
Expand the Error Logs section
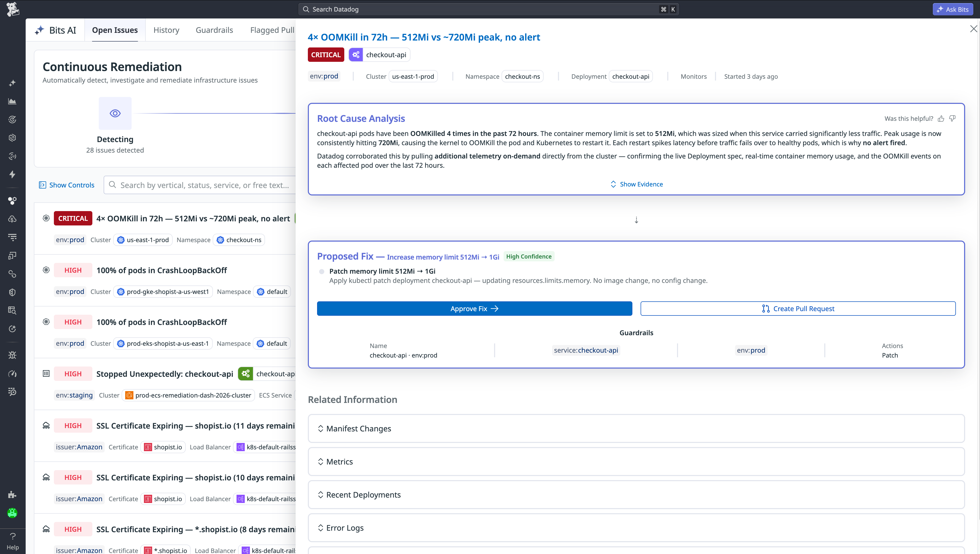636,528
